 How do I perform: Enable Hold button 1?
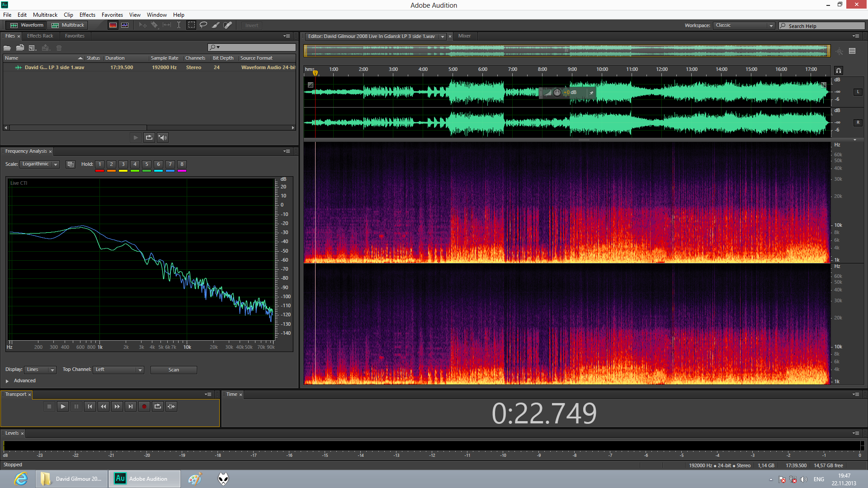coord(100,164)
